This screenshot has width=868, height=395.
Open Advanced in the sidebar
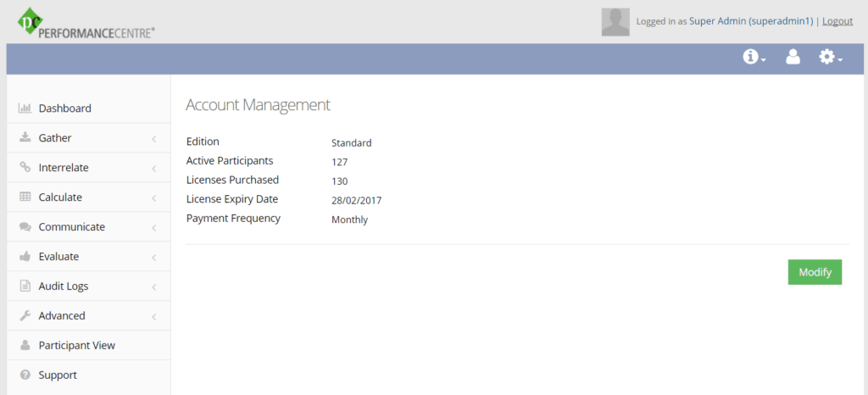88,316
